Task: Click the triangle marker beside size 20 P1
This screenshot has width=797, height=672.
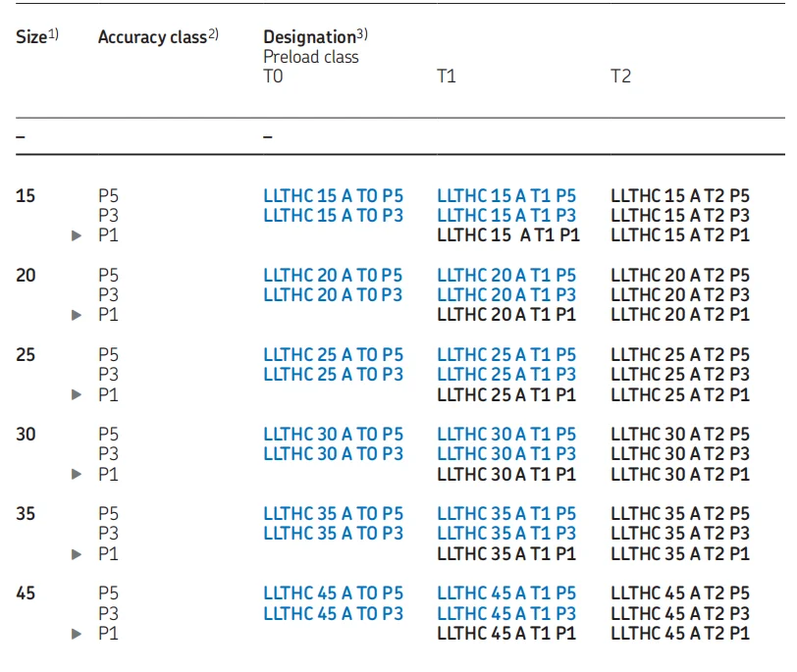Action: pyautogui.click(x=77, y=315)
